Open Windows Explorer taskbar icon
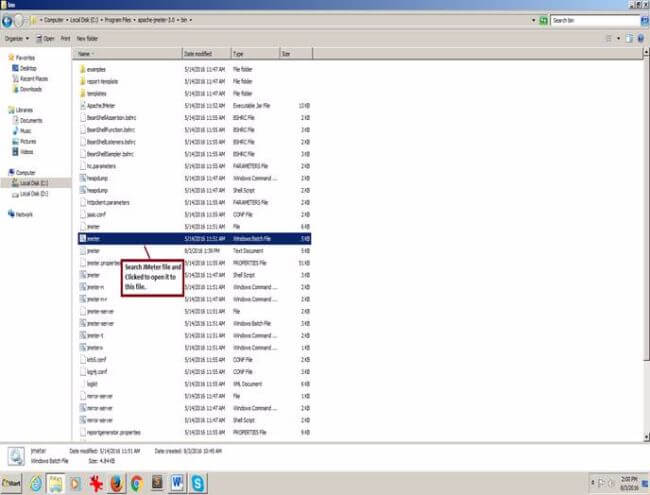This screenshot has width=650, height=495. [56, 483]
